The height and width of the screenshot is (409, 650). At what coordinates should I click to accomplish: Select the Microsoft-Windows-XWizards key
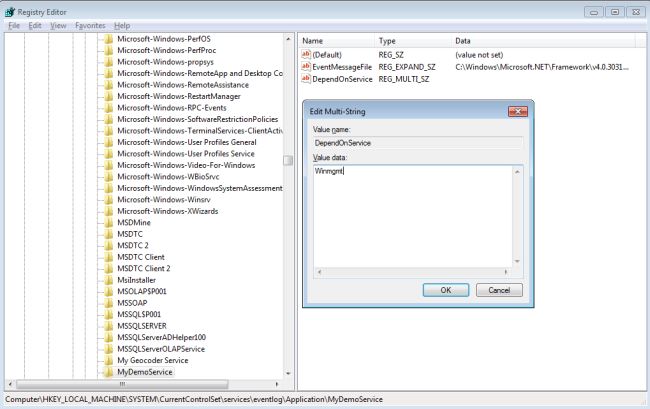(167, 211)
